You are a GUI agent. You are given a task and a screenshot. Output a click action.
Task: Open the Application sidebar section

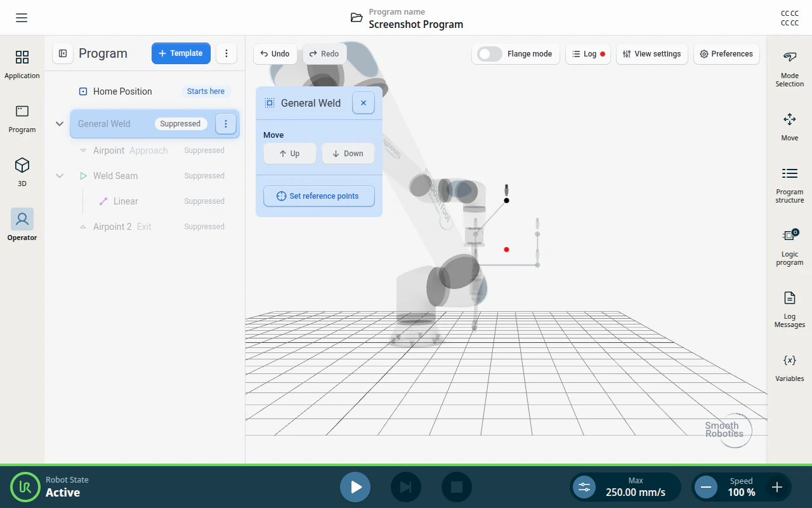[x=22, y=65]
